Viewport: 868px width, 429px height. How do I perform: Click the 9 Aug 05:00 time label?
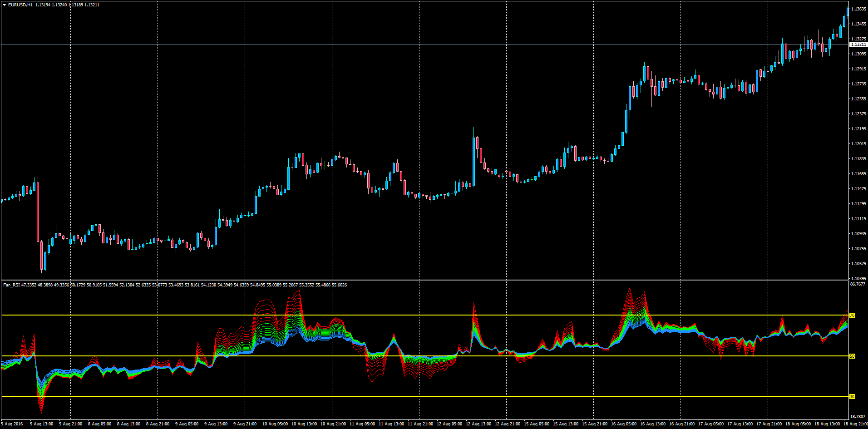[187, 424]
